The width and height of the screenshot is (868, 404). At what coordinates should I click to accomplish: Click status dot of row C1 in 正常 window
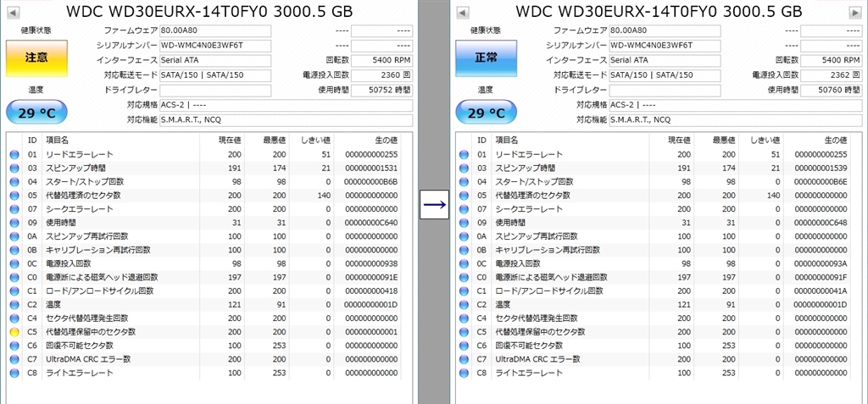pos(464,291)
